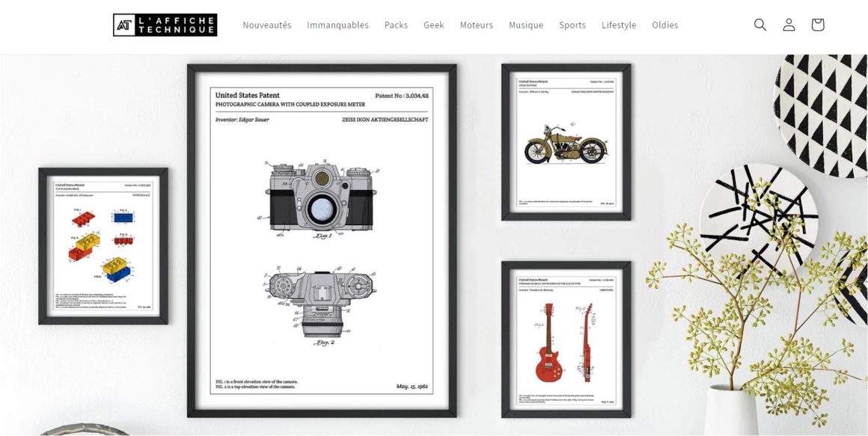Open the shopping cart icon
The height and width of the screenshot is (436, 868).
[817, 25]
